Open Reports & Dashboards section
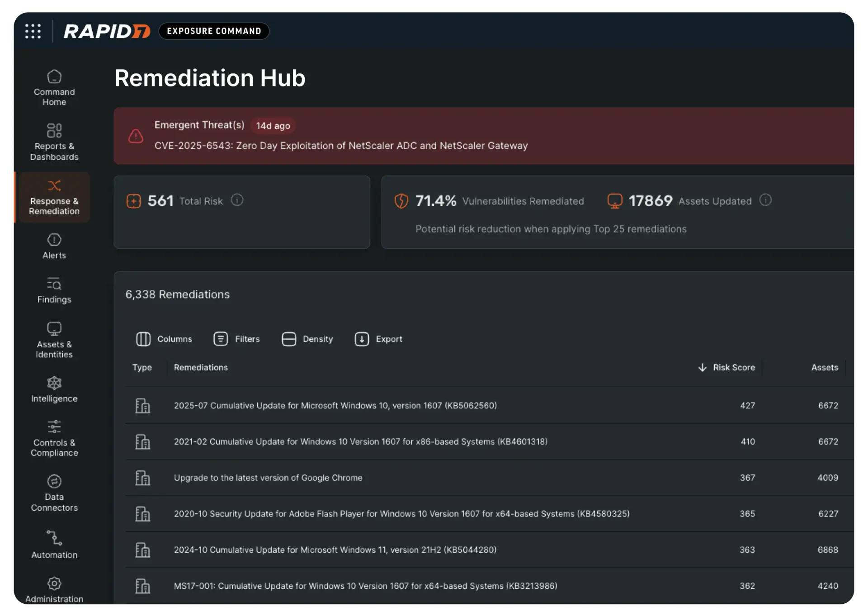The image size is (868, 616). pos(54,142)
